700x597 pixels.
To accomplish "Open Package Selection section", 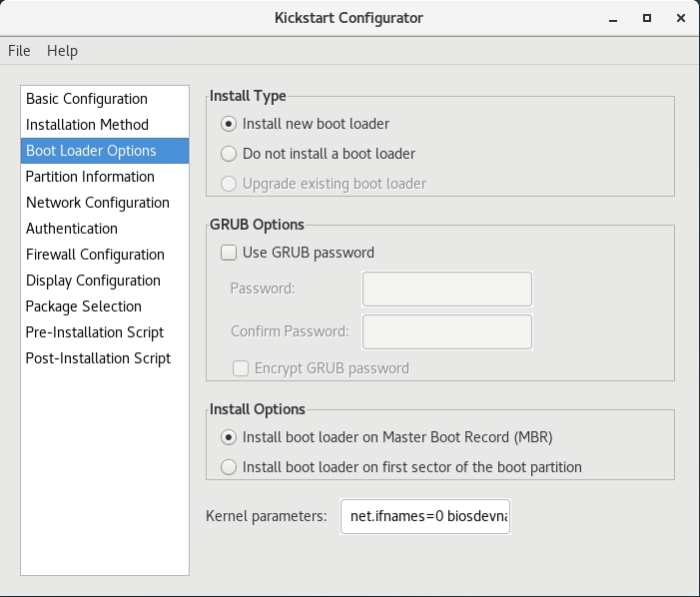I will (x=84, y=306).
